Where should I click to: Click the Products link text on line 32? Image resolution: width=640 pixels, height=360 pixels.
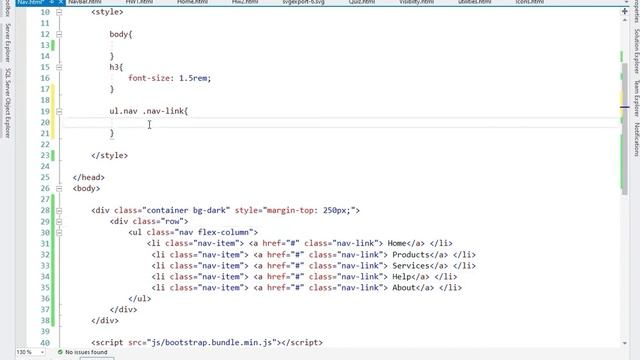click(x=411, y=255)
